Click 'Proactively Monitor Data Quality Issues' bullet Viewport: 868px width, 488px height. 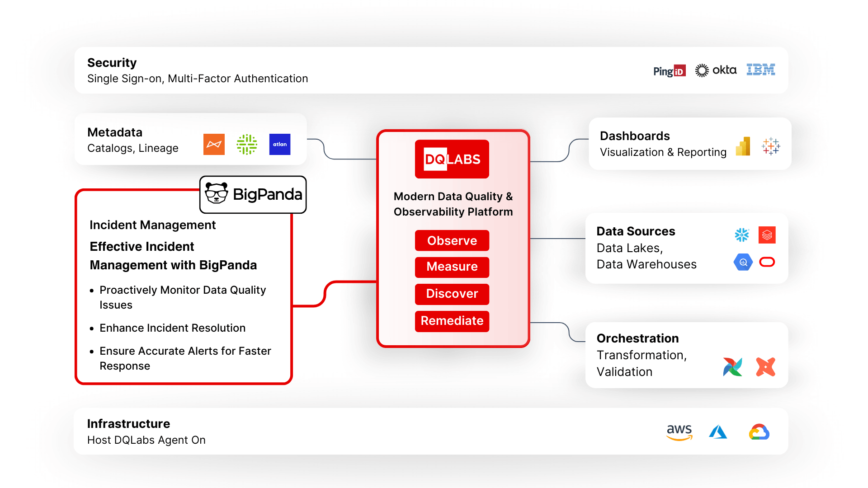click(x=183, y=297)
